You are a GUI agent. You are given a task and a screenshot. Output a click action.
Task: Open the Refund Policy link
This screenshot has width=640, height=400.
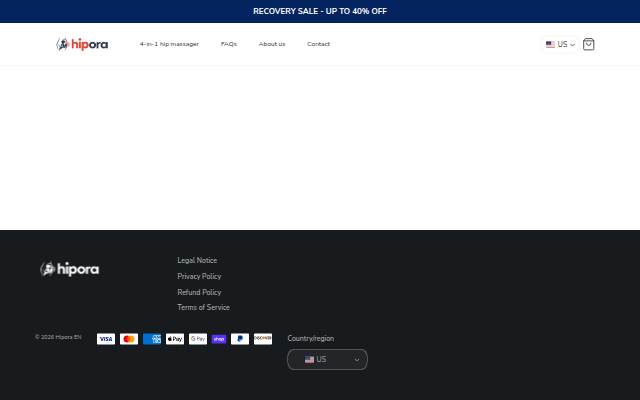(199, 292)
